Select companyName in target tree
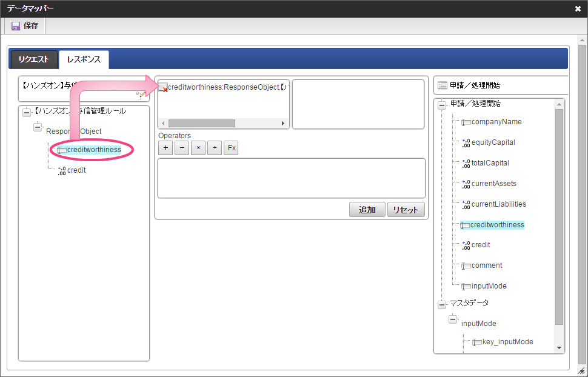588x377 pixels. tap(496, 122)
